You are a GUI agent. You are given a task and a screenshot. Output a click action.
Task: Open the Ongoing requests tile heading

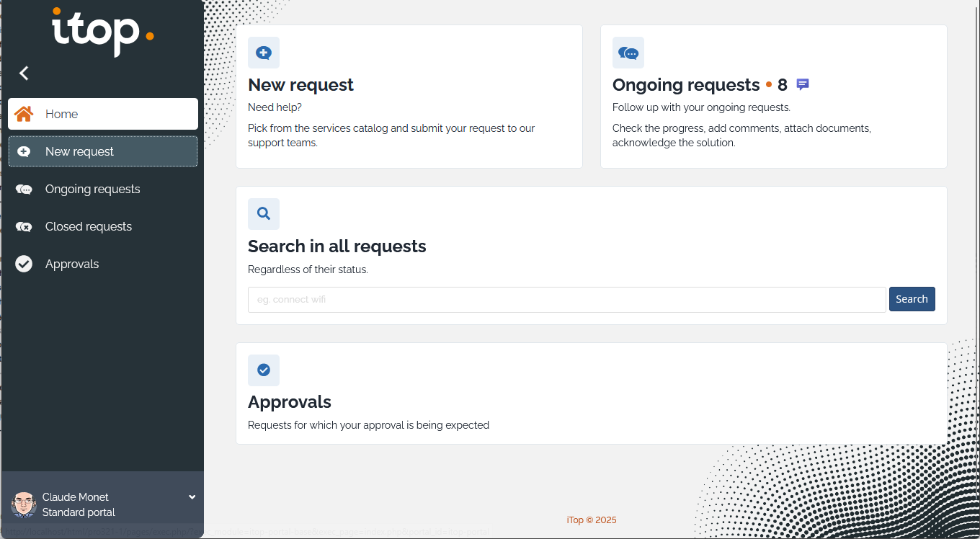[685, 85]
